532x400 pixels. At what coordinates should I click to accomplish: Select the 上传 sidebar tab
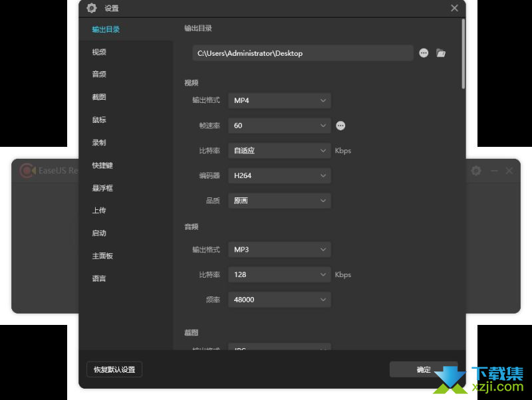coord(126,211)
